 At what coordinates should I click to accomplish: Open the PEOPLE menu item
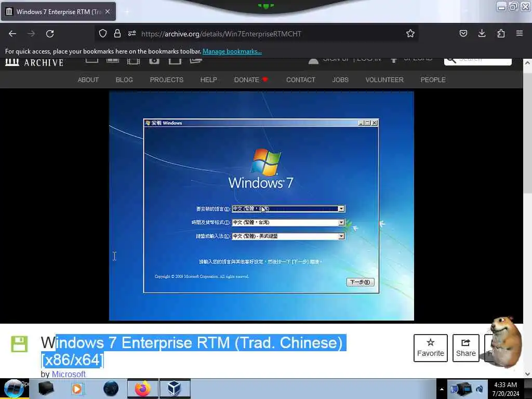click(x=433, y=79)
